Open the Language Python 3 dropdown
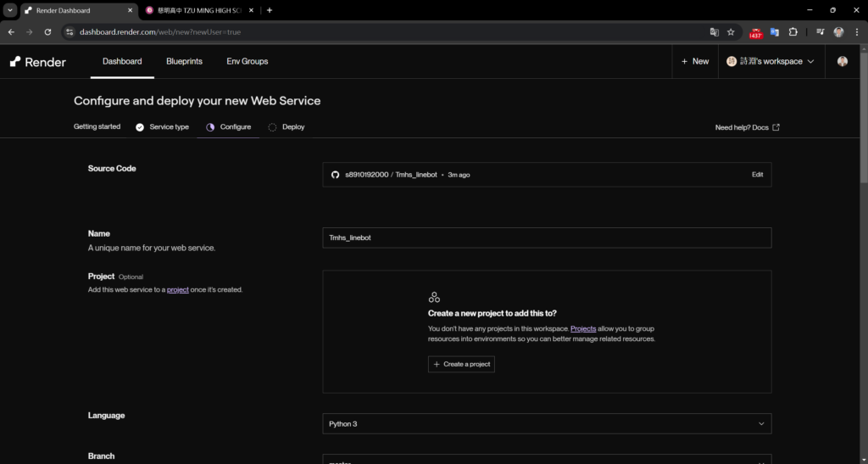The height and width of the screenshot is (464, 868). 547,423
